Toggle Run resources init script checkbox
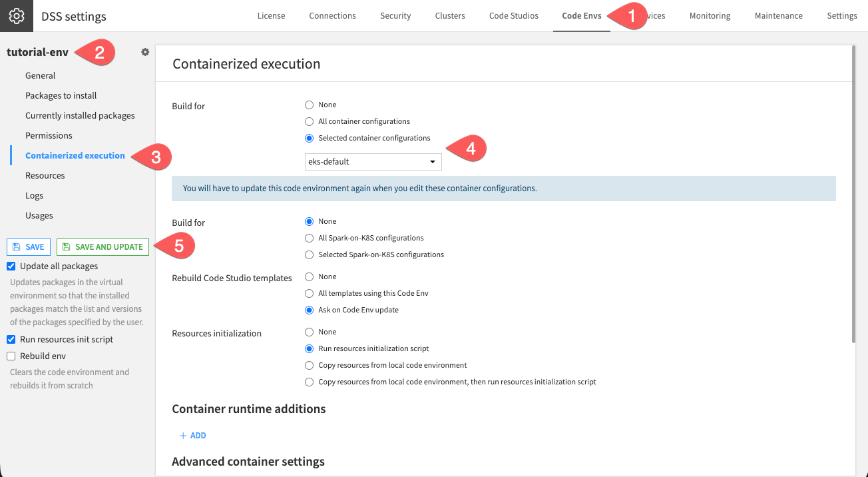 click(11, 339)
